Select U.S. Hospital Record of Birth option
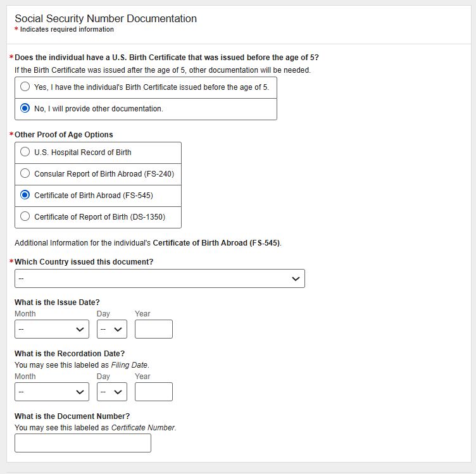 [x=25, y=153]
